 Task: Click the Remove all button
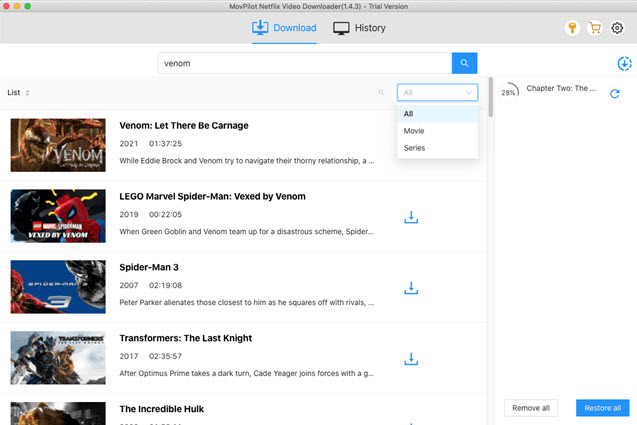[531, 408]
